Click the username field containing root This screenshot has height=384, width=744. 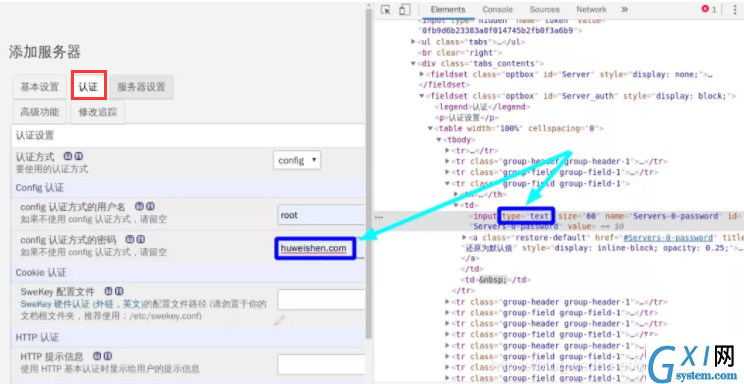[321, 215]
